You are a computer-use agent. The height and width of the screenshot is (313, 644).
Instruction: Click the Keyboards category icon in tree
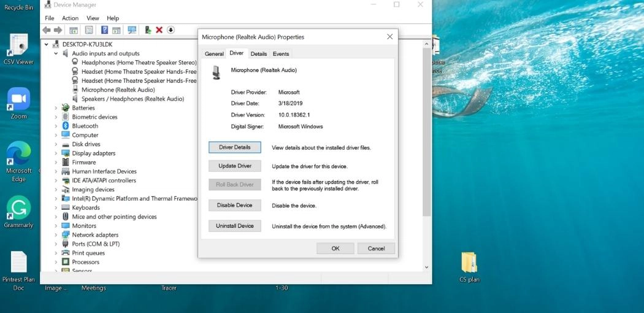pyautogui.click(x=65, y=207)
